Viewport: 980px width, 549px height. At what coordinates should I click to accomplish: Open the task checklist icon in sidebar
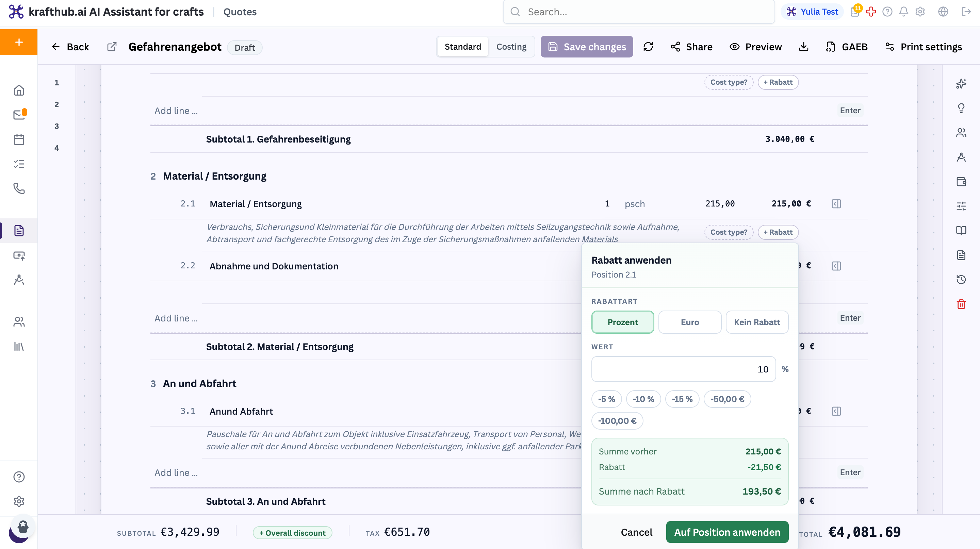(x=19, y=164)
